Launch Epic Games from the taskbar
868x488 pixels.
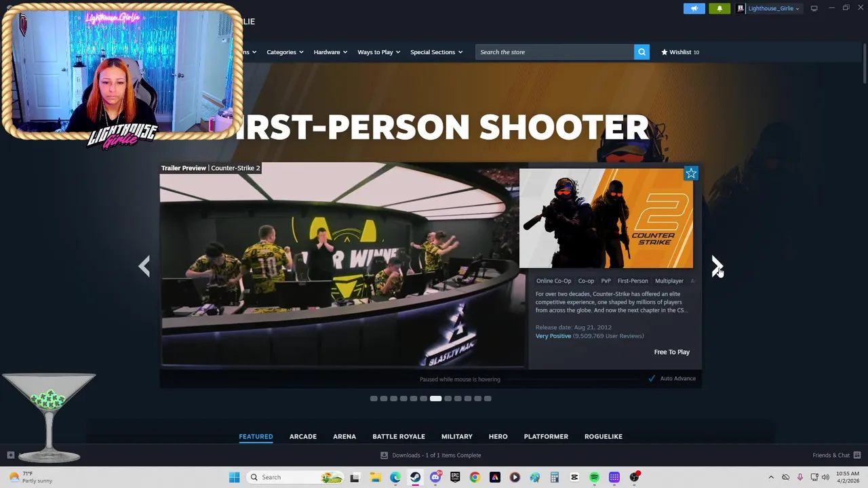(x=455, y=477)
